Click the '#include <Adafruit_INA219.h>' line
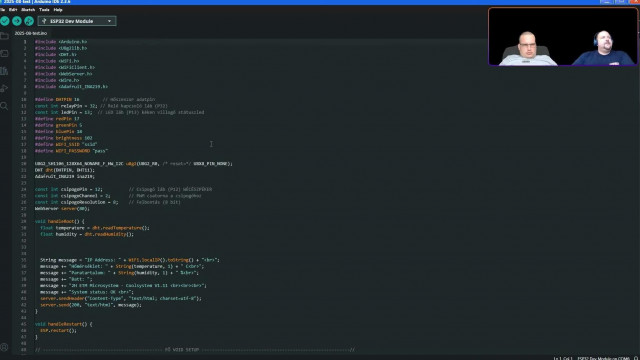640x360 pixels. click(x=71, y=87)
